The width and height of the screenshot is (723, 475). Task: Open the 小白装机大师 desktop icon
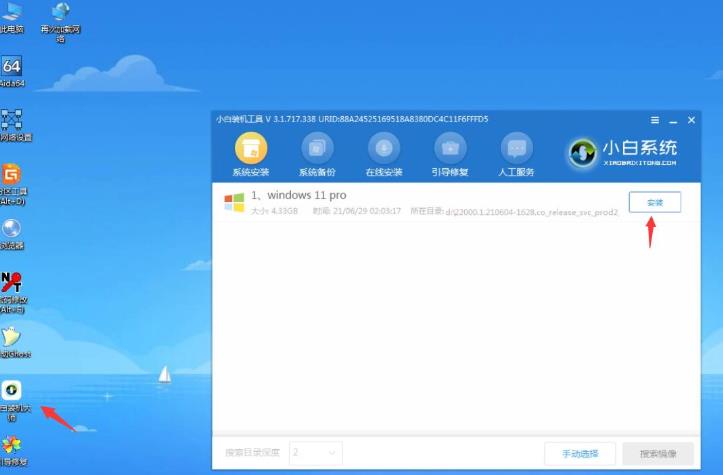14,401
